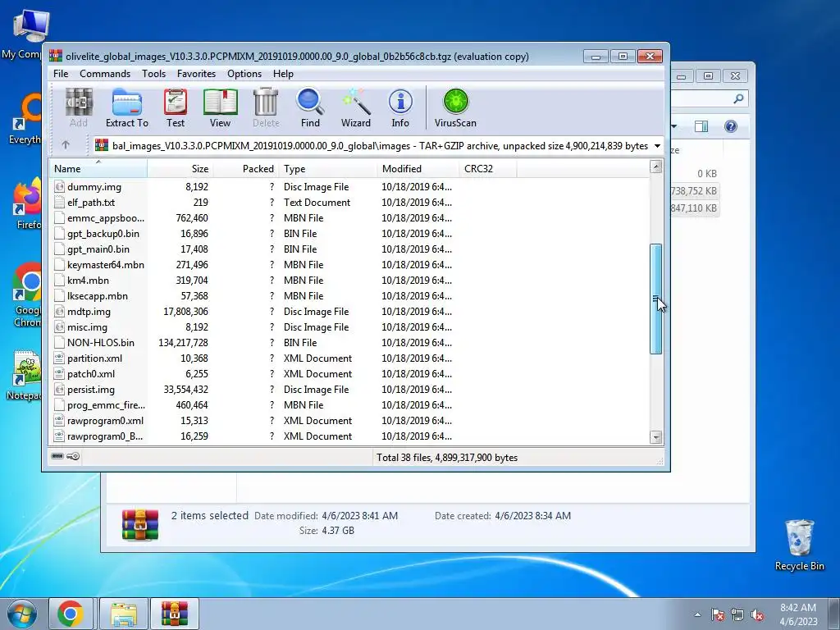Click the WinRAR taskbar icon

coord(175,614)
